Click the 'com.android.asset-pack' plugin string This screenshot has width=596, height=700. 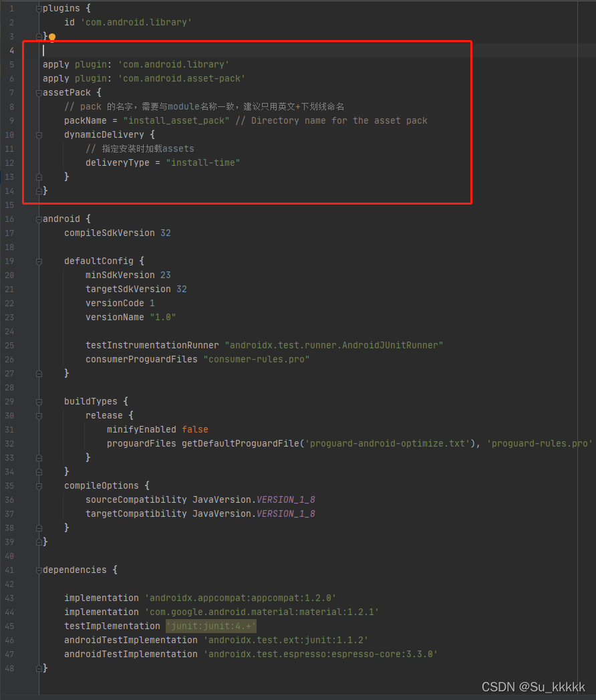[182, 79]
